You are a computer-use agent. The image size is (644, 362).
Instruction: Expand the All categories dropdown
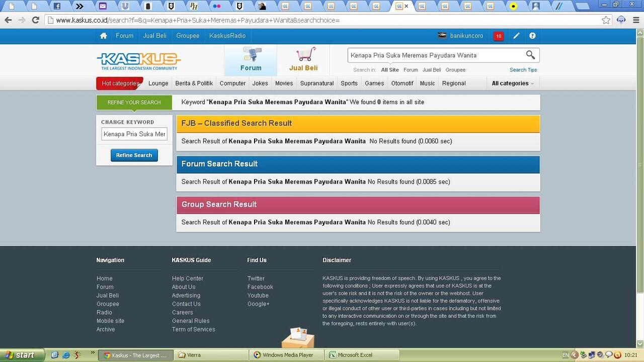click(513, 83)
